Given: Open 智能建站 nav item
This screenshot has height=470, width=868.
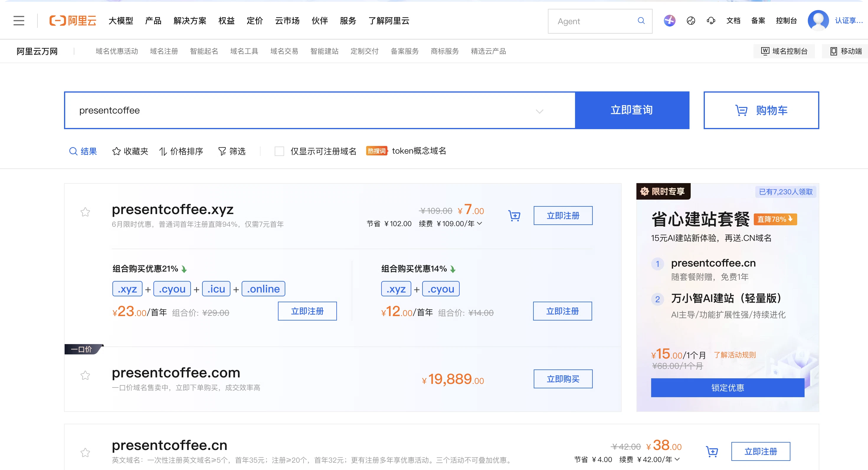Looking at the screenshot, I should (325, 51).
